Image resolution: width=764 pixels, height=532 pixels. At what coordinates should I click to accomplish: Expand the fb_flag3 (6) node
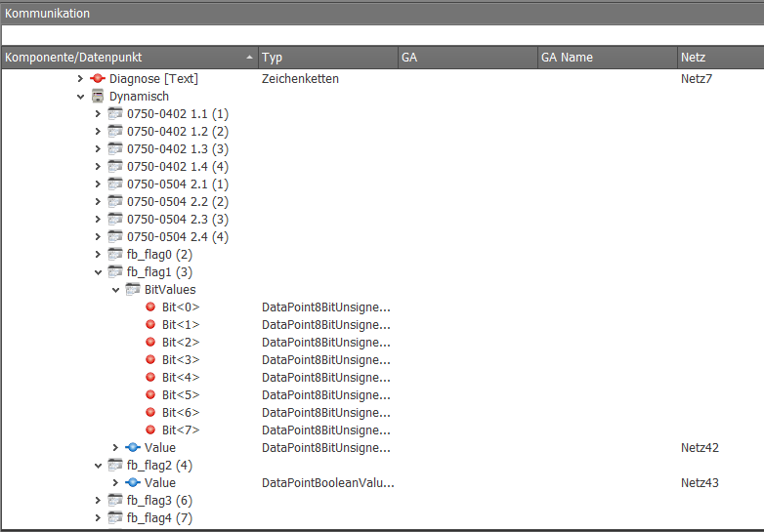click(x=98, y=500)
